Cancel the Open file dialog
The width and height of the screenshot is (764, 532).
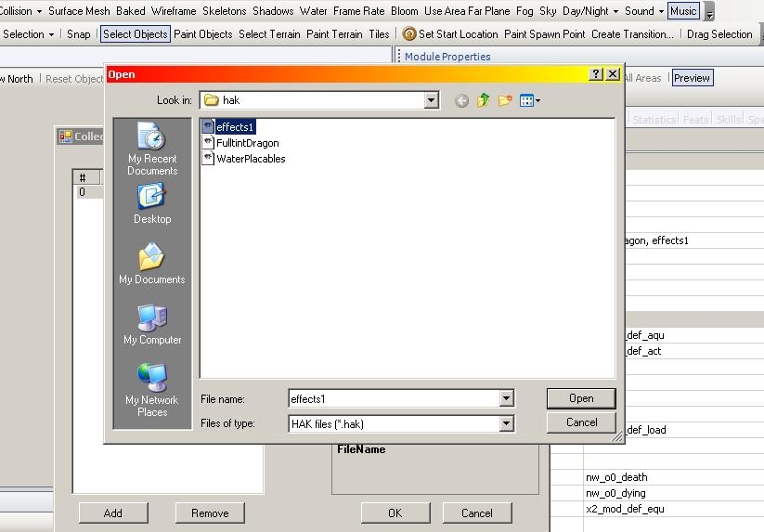581,422
